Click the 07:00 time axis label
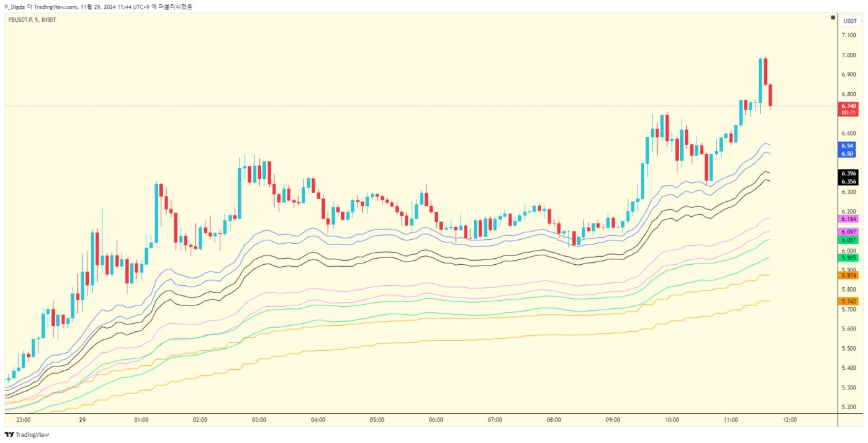 tap(495, 420)
